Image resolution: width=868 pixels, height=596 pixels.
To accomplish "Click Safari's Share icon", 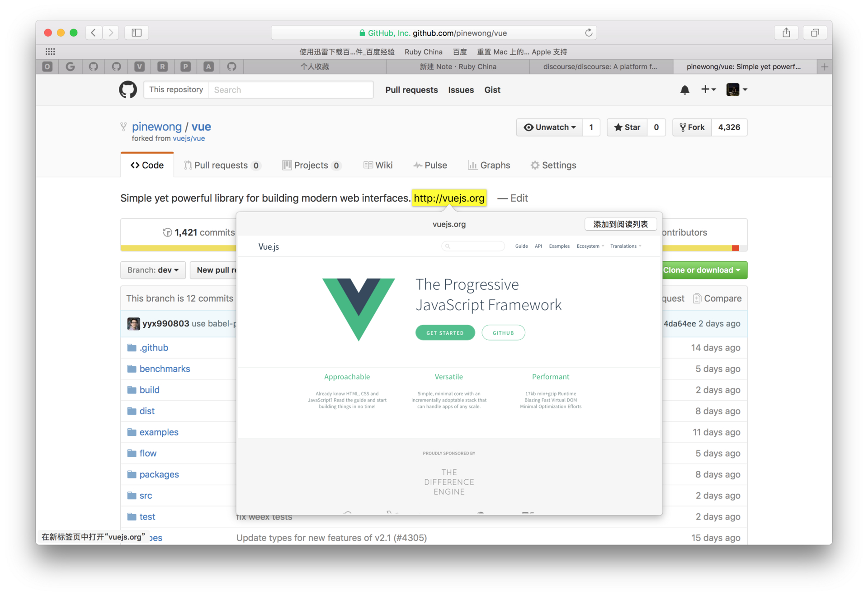I will pyautogui.click(x=786, y=33).
